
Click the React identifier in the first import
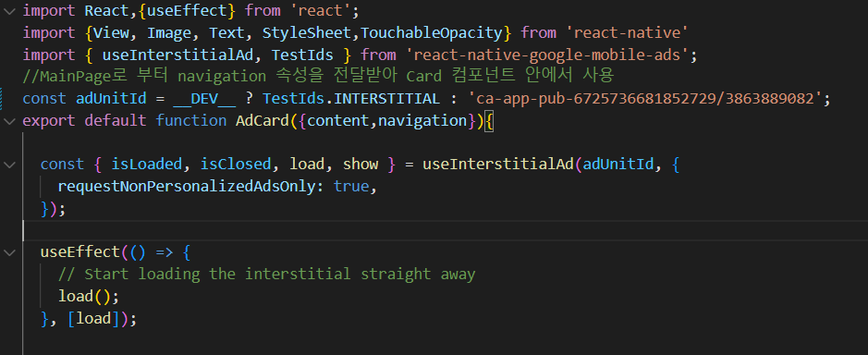(107, 10)
